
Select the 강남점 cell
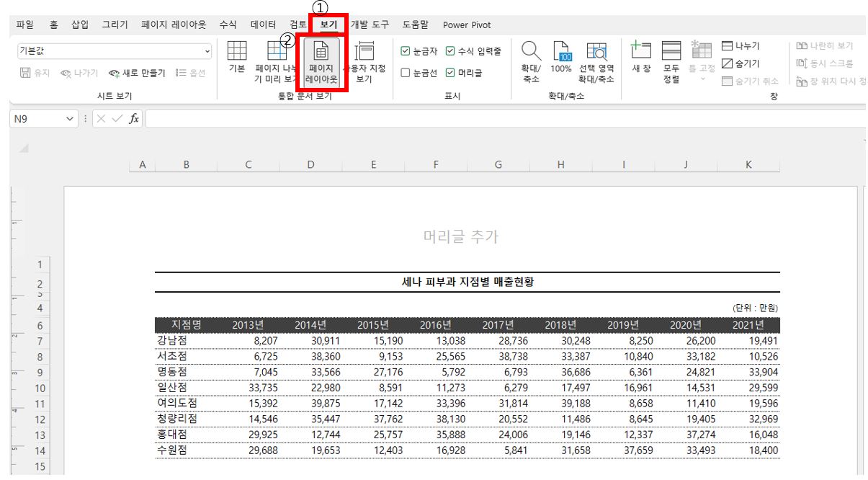(186, 341)
